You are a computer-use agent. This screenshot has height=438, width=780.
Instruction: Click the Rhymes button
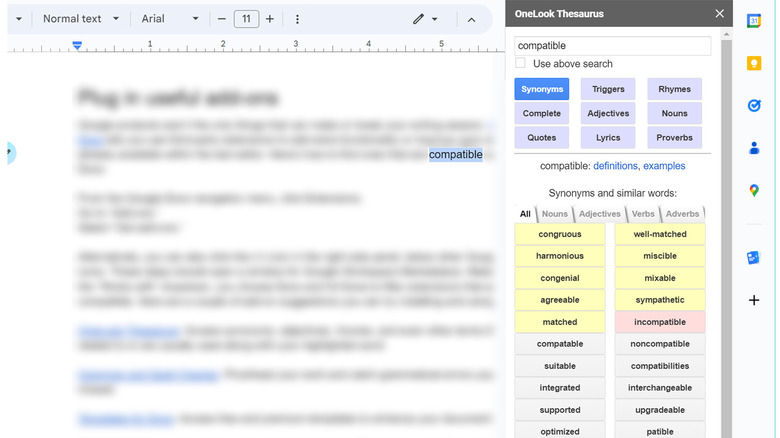pyautogui.click(x=674, y=89)
